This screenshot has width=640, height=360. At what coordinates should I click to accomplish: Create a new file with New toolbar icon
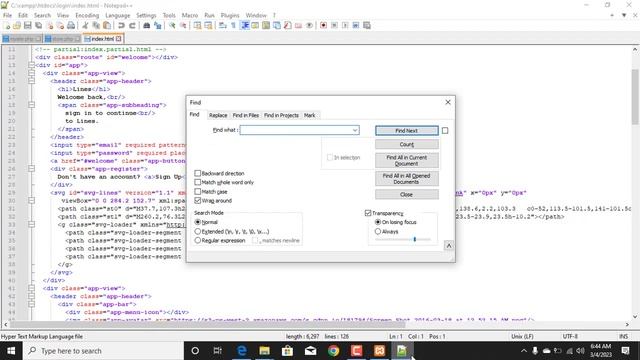pyautogui.click(x=7, y=25)
